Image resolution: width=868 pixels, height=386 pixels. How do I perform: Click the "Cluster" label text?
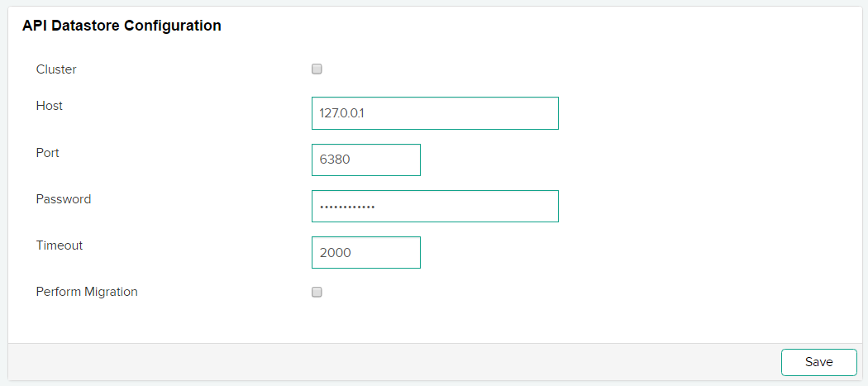click(56, 69)
